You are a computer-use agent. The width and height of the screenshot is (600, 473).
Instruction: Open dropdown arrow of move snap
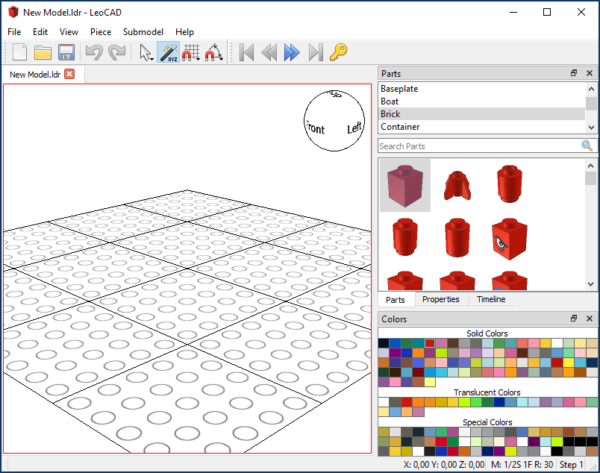[198, 59]
